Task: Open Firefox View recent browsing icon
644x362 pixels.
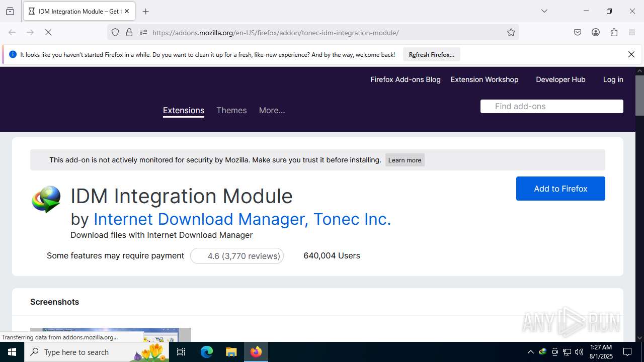Action: 10,11
